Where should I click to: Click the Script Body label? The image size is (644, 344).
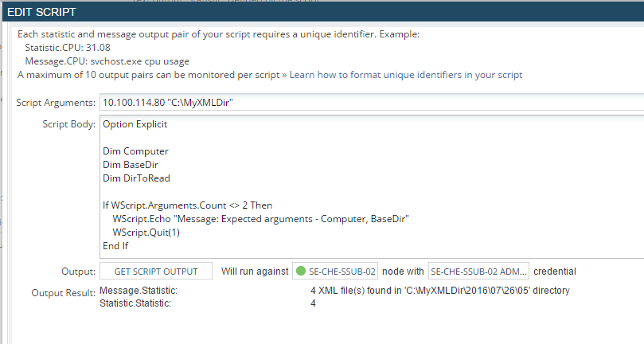pos(68,124)
